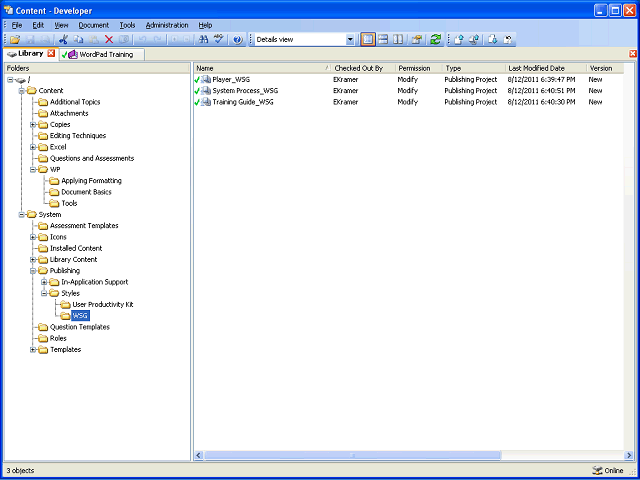This screenshot has height=480, width=640.
Task: Click the Player_WSG project icon
Action: click(x=206, y=80)
